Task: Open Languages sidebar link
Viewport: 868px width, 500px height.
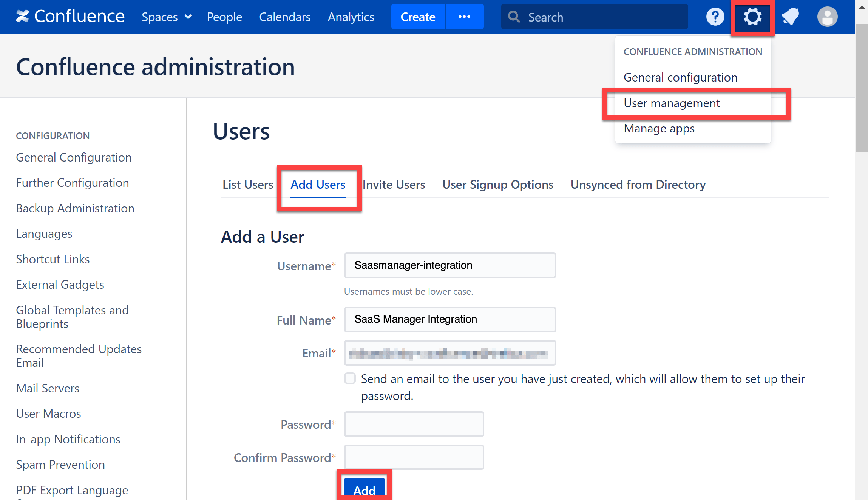Action: 44,234
